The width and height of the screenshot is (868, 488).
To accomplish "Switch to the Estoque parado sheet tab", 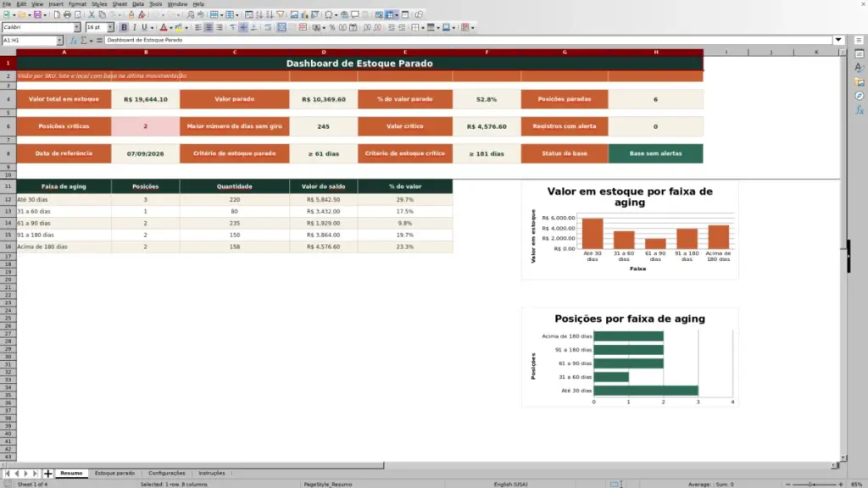I will 114,473.
